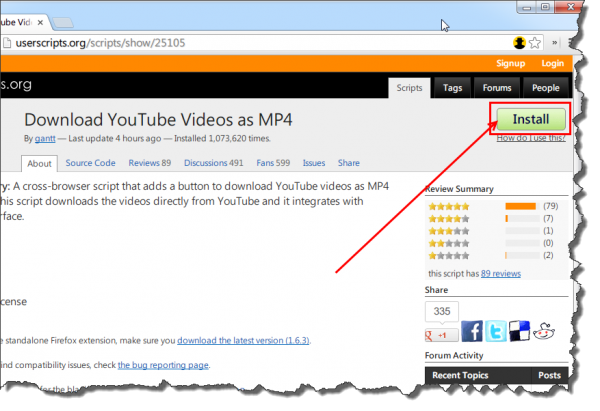Open author gantt's profile link
The width and height of the screenshot is (600, 411).
point(45,139)
